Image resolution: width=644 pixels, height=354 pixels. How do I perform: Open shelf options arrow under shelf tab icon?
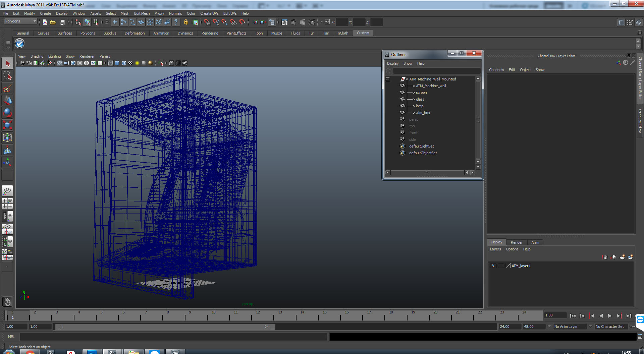(8, 48)
